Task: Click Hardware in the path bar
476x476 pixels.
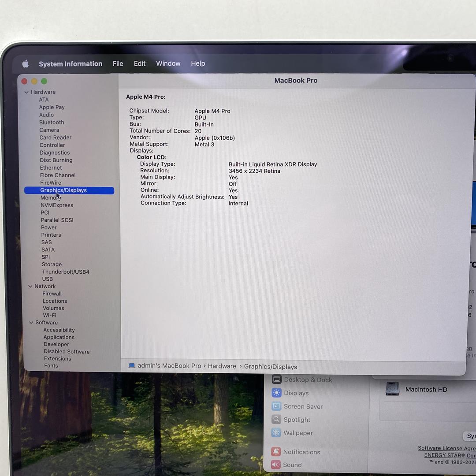Action: click(222, 366)
